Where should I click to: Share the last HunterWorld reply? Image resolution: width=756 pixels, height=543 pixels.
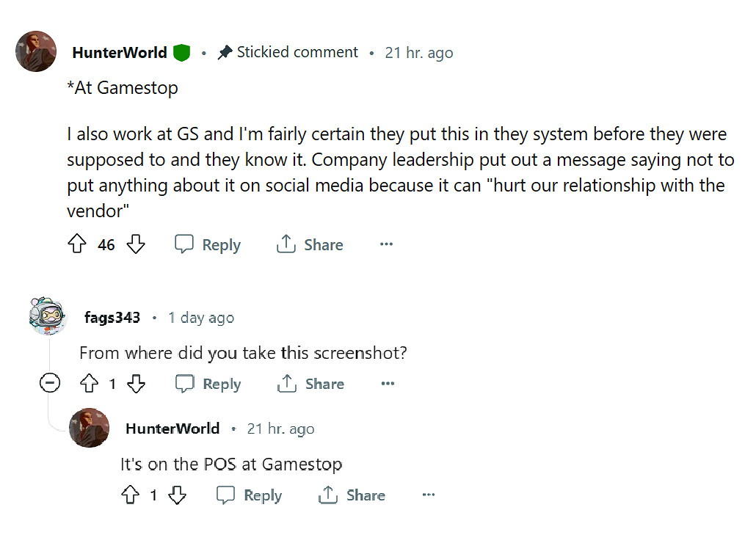352,496
